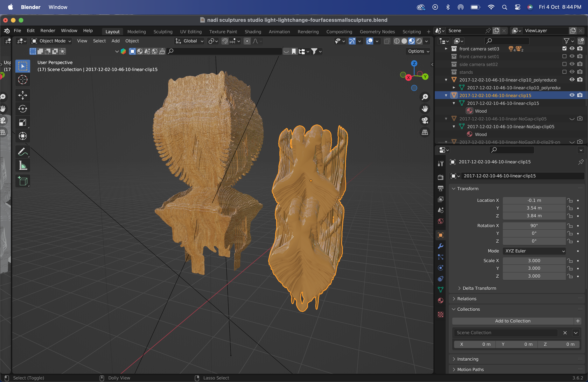Lock Location X with padlock icon
Screen dimensions: 588x382
[x=570, y=200]
